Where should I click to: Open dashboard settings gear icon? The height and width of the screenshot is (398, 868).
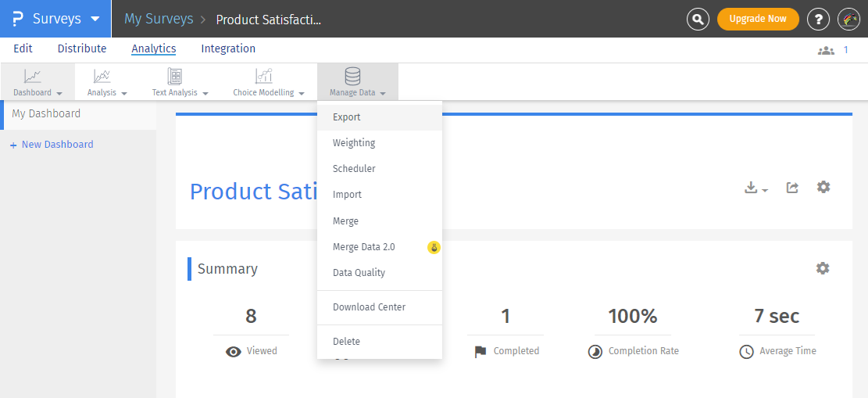pyautogui.click(x=823, y=188)
